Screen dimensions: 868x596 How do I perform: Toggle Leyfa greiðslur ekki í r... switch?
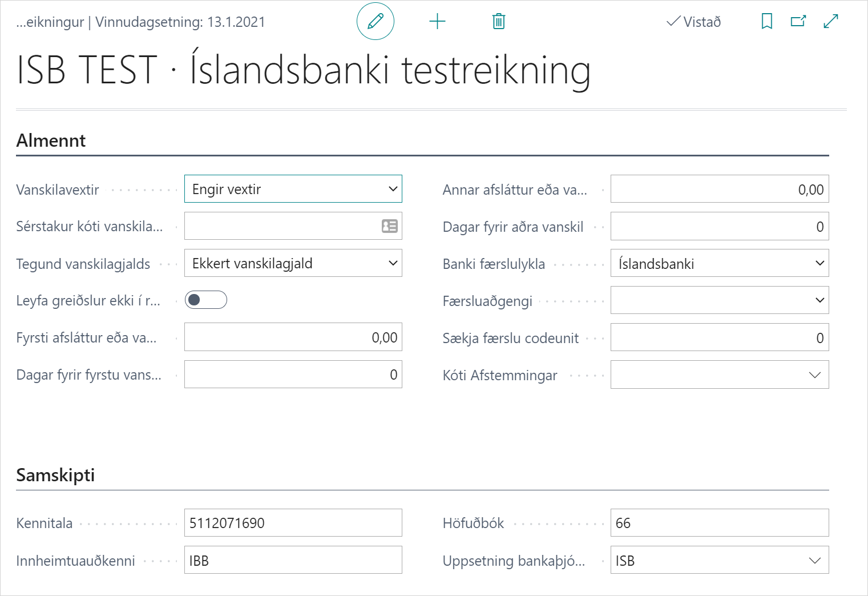coord(206,300)
